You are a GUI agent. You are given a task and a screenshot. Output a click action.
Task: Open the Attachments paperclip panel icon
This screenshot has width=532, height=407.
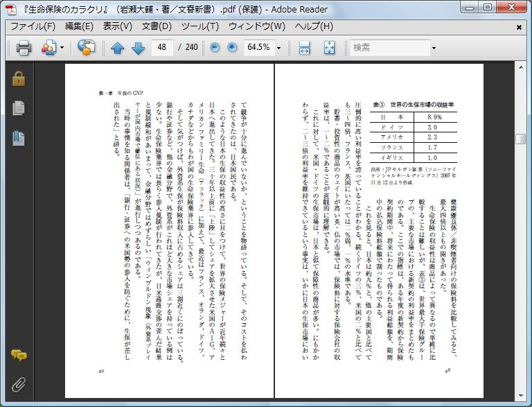tap(19, 385)
